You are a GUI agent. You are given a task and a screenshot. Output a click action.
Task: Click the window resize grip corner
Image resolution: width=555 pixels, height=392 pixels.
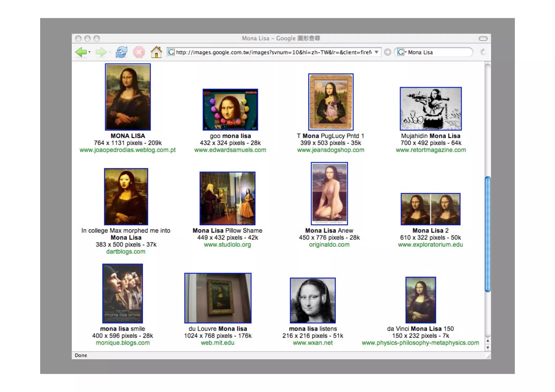coord(488,356)
